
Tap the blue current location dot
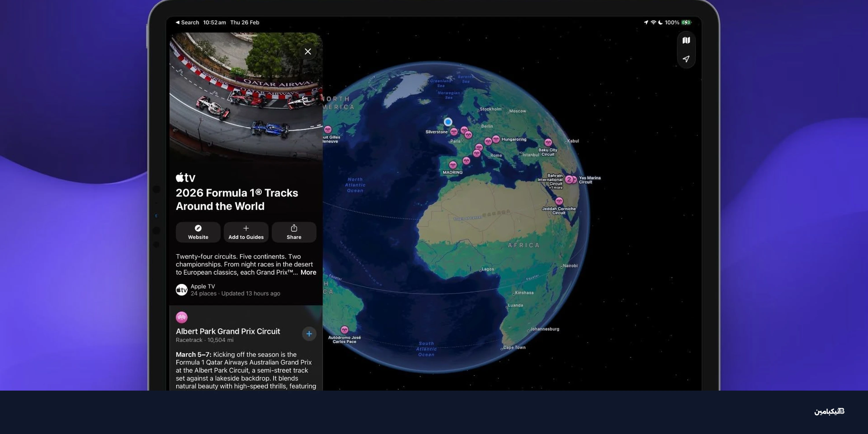[448, 122]
